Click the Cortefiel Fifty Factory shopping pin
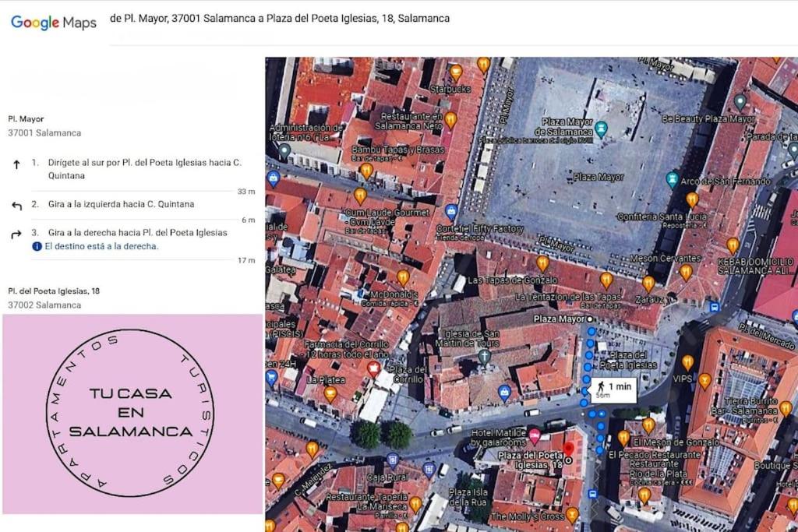 click(x=451, y=211)
